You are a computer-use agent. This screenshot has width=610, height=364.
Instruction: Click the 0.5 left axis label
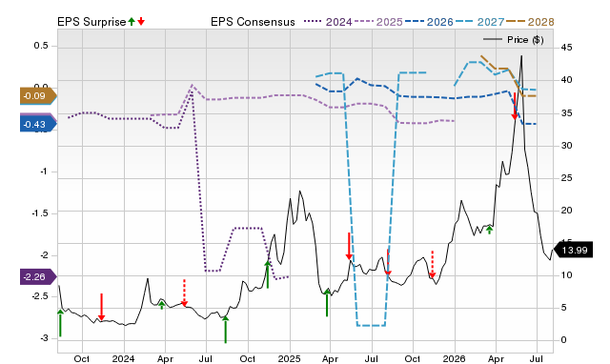[41, 46]
